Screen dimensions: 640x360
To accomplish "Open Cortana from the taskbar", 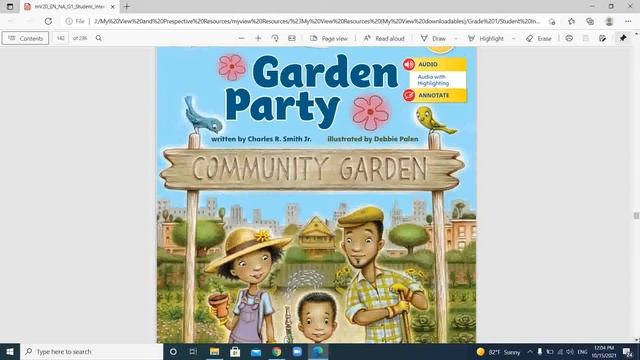I will (x=173, y=351).
